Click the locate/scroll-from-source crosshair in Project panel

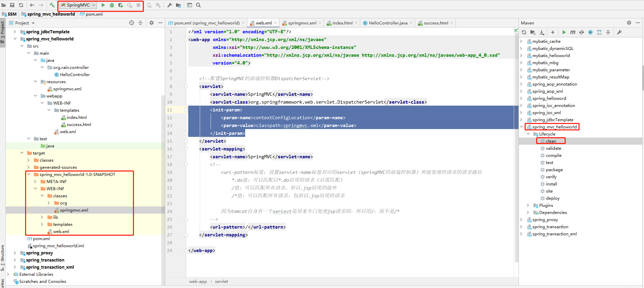(x=132, y=23)
